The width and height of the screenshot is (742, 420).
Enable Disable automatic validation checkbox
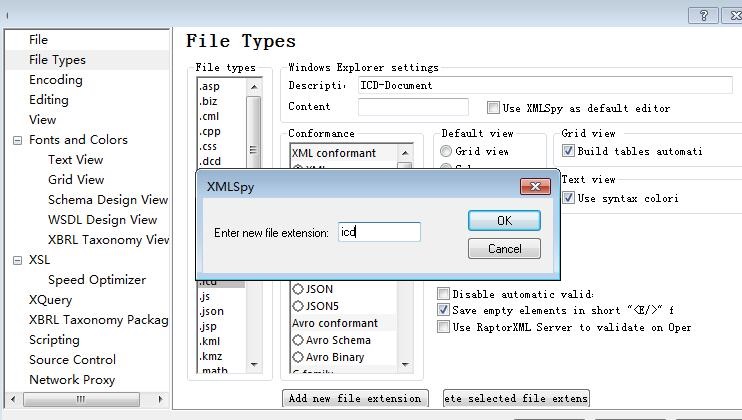[443, 294]
